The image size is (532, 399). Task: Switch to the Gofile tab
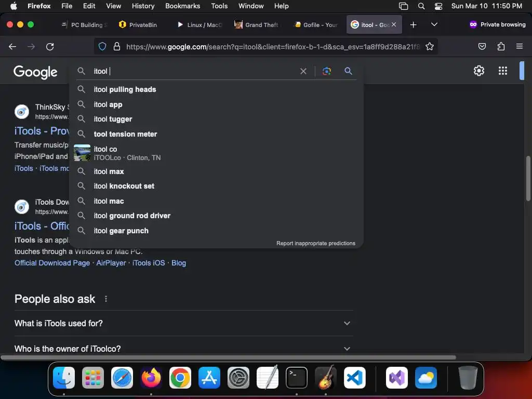(314, 25)
